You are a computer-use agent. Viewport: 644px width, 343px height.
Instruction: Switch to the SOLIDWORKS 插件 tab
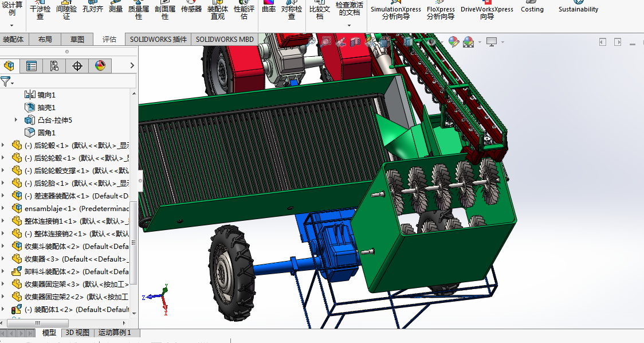[158, 39]
